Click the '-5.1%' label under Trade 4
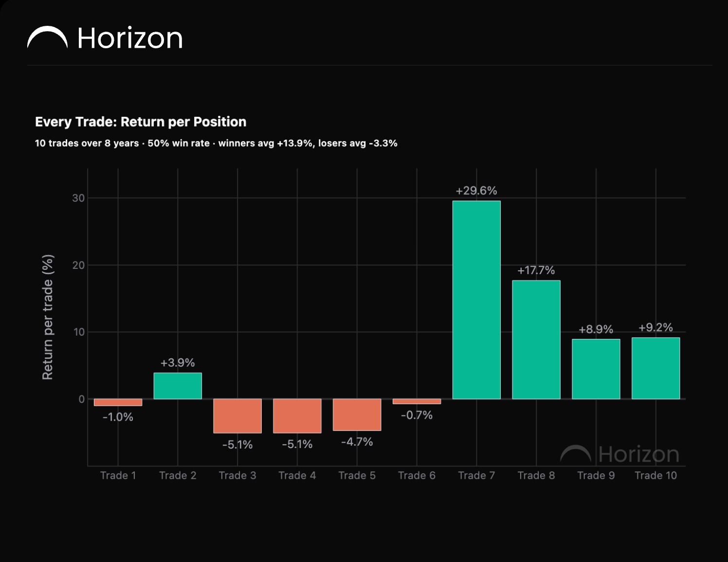 pos(297,444)
